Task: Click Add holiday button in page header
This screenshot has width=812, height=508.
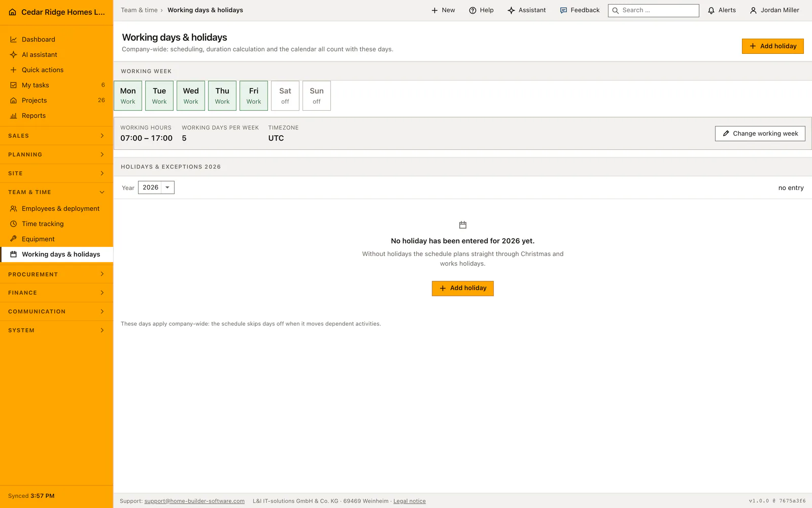Action: pyautogui.click(x=772, y=46)
